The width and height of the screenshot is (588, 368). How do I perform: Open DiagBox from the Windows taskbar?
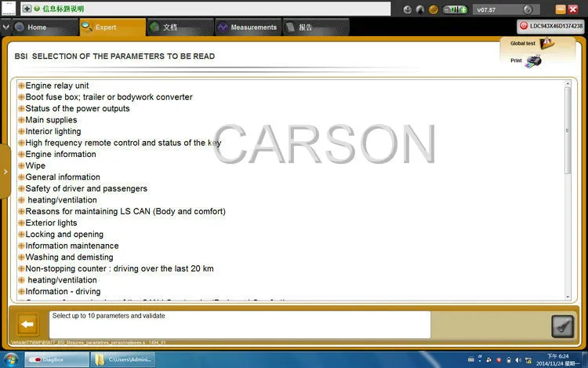(x=57, y=359)
